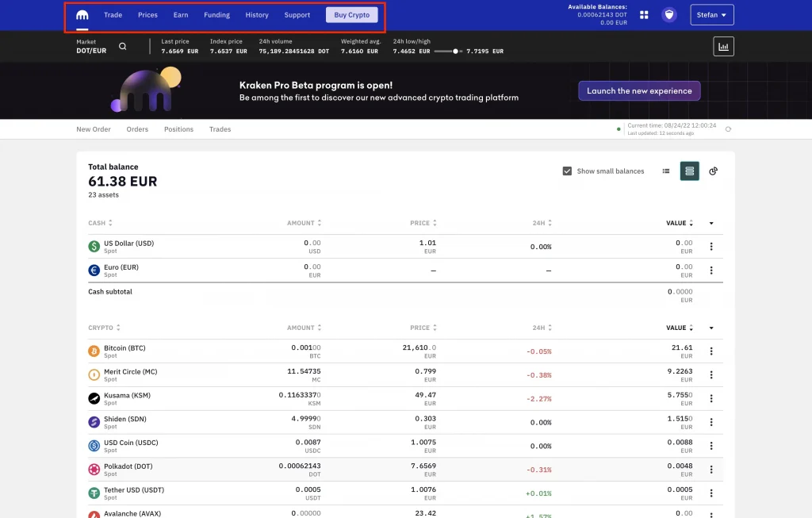Open the chart icon button
Screen dimensions: 812x518
[x=723, y=46]
